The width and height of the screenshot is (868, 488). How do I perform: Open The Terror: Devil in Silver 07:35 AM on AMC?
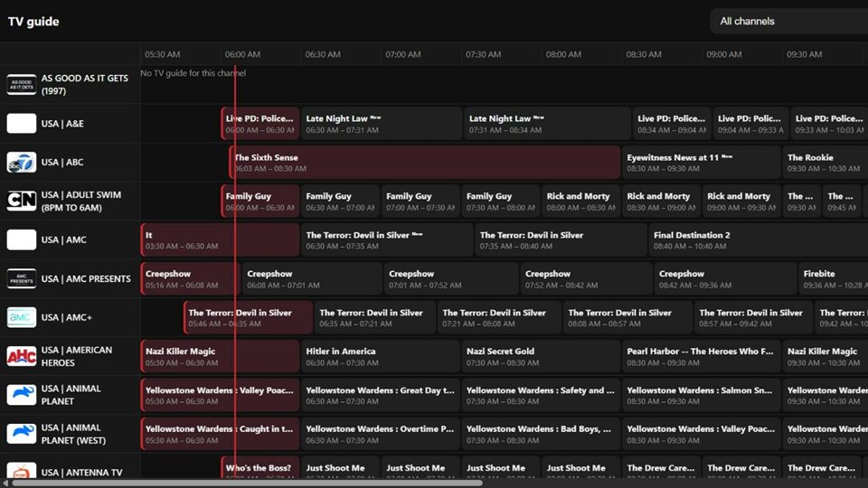(x=561, y=240)
